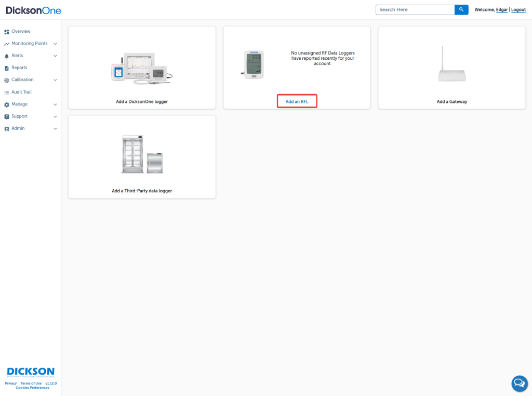
Task: Open the Audit Trail page
Action: (x=21, y=92)
